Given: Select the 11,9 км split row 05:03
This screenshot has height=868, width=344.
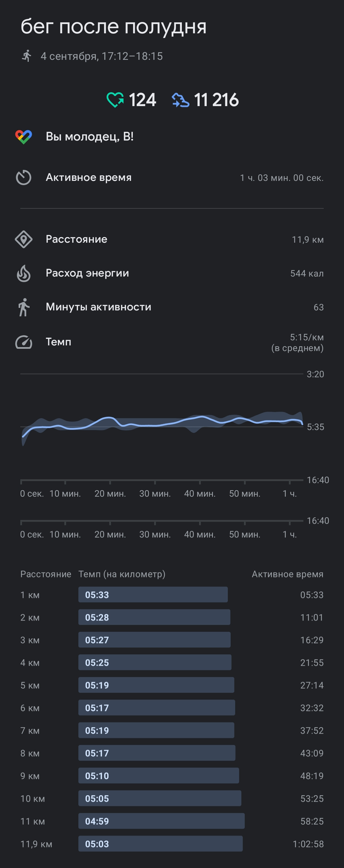Looking at the screenshot, I should click(x=172, y=844).
